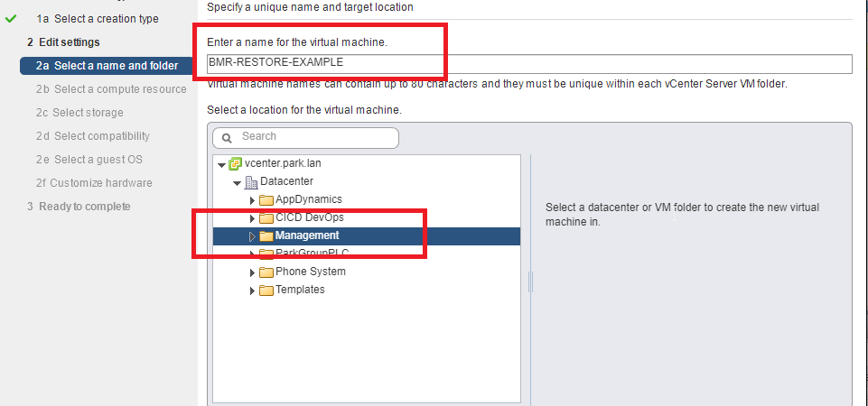Open step 2a Select a name and folder
868x406 pixels.
(x=107, y=65)
